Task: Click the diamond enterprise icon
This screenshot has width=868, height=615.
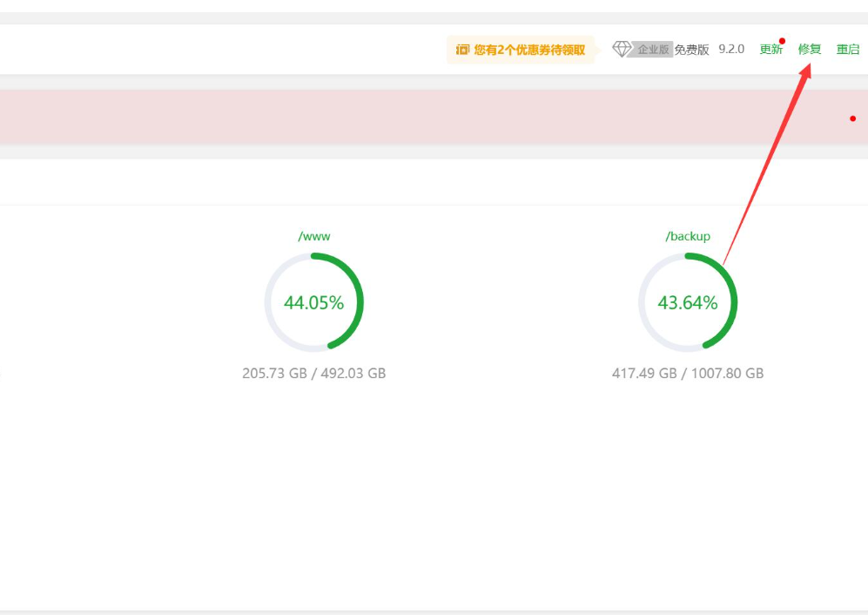Action: coord(622,50)
